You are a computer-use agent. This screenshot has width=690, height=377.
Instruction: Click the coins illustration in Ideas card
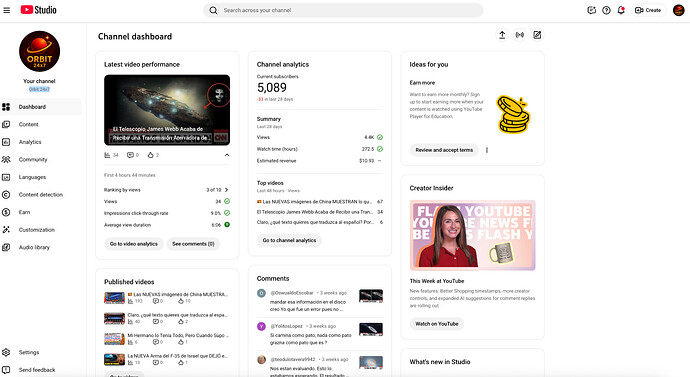tap(513, 114)
